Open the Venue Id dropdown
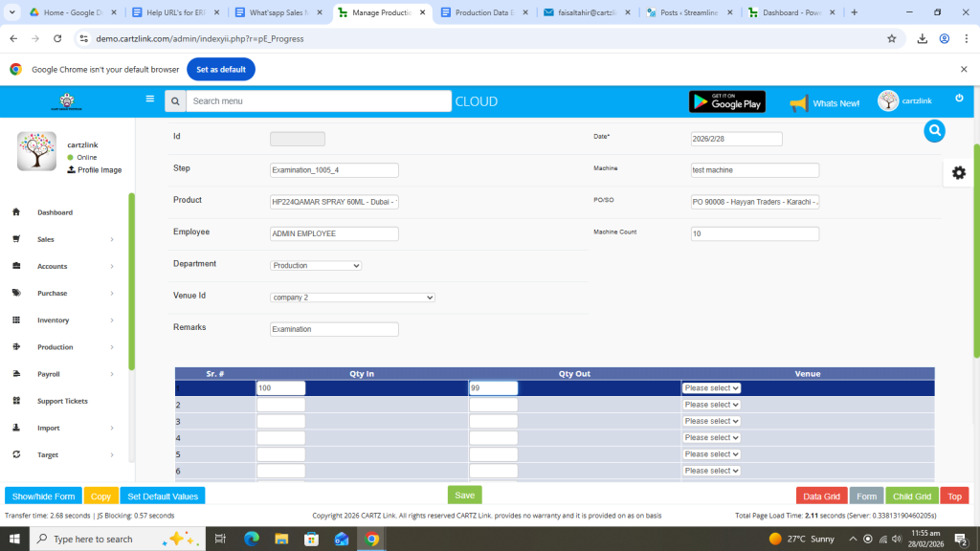The image size is (980, 551). (x=352, y=298)
